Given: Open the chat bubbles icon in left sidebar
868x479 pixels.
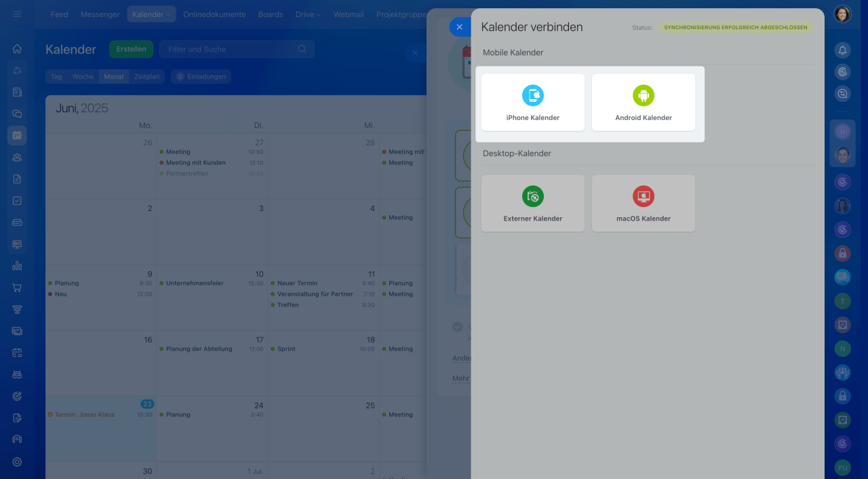Looking at the screenshot, I should [17, 114].
